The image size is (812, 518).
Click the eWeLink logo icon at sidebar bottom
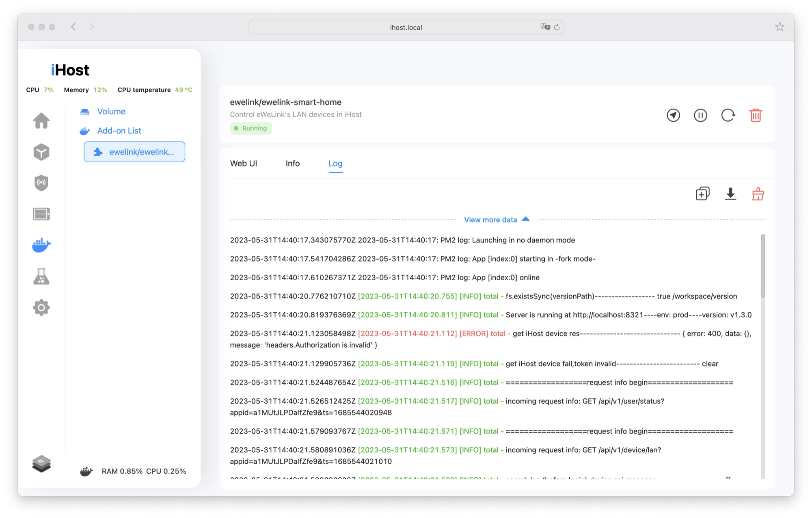[41, 464]
